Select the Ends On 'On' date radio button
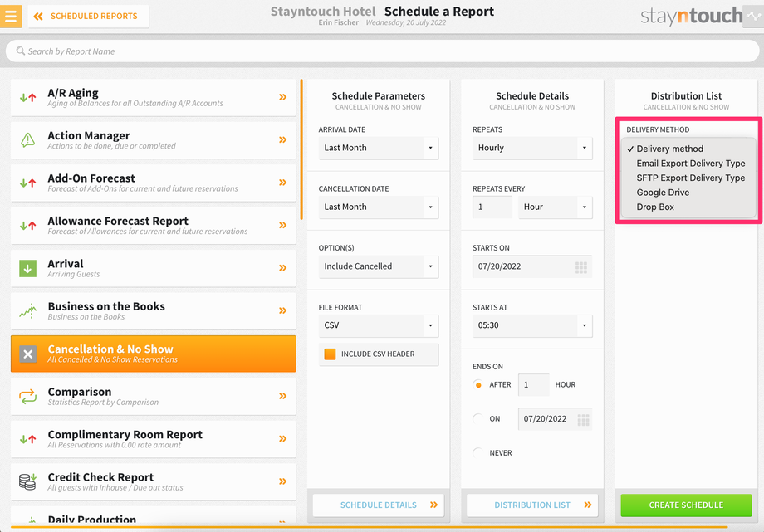The height and width of the screenshot is (532, 764). coord(478,419)
